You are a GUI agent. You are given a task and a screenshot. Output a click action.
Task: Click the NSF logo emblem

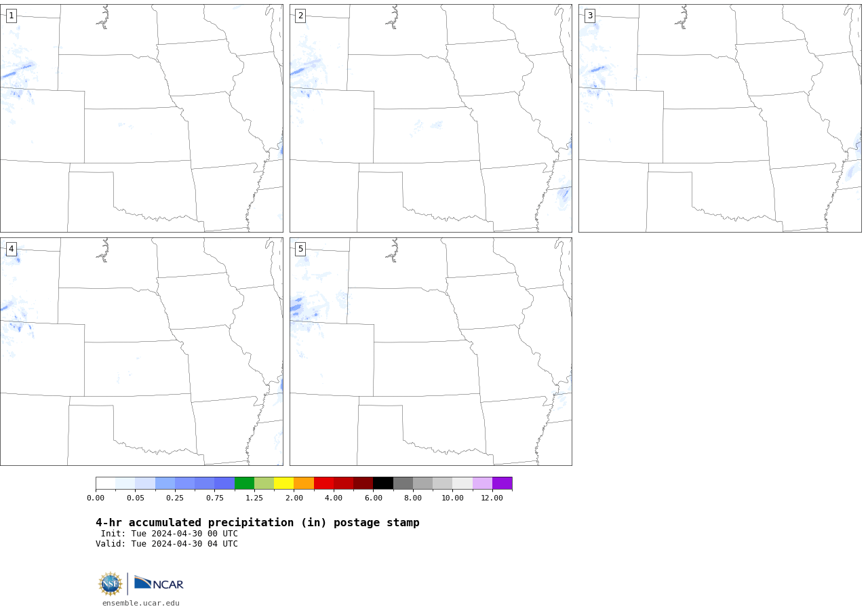[x=111, y=584]
